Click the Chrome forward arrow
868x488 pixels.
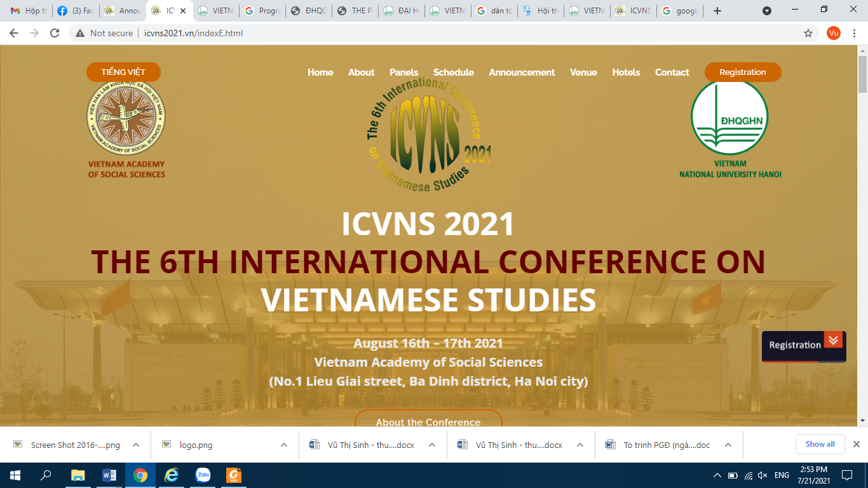34,33
